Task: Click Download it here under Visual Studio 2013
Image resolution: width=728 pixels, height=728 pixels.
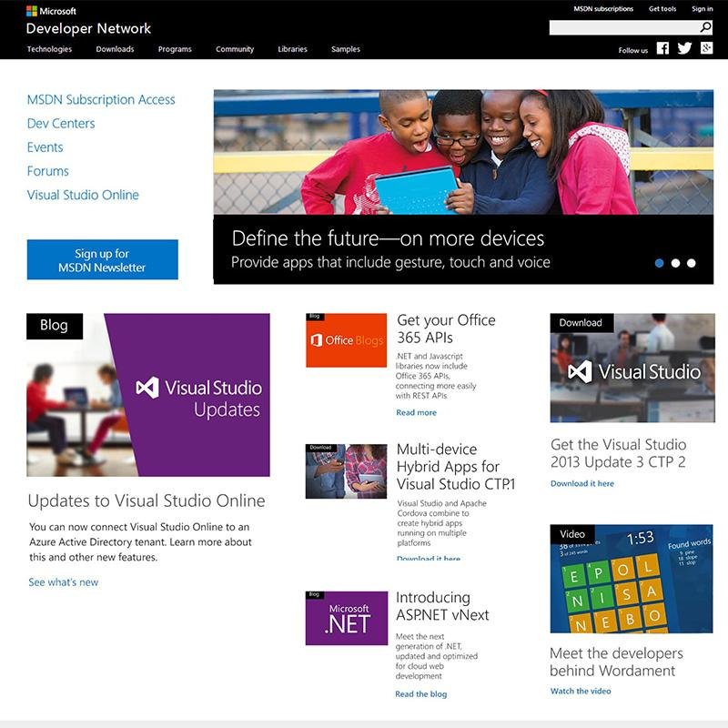Action: (x=581, y=483)
